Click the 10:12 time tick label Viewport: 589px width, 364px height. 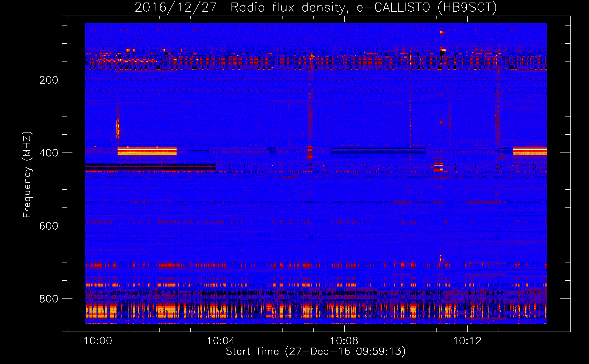click(x=467, y=341)
